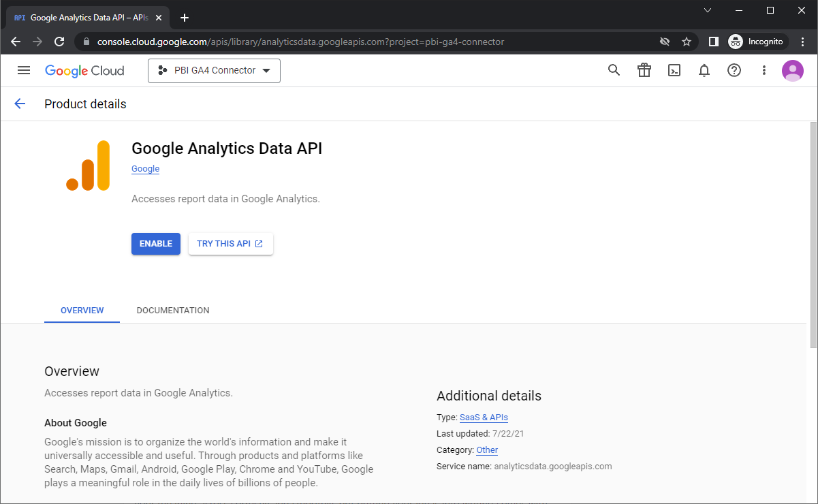The height and width of the screenshot is (504, 818).
Task: Select the Overview tab
Action: pos(82,311)
